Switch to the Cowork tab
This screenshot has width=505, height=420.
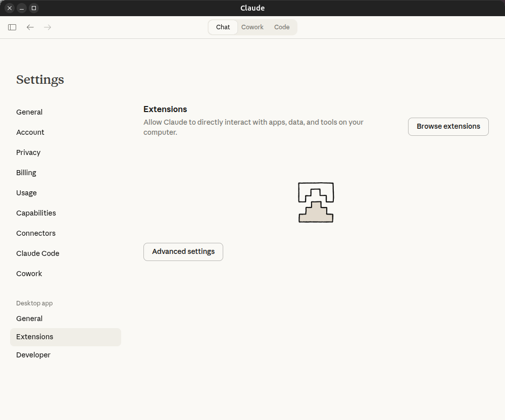[x=252, y=27]
